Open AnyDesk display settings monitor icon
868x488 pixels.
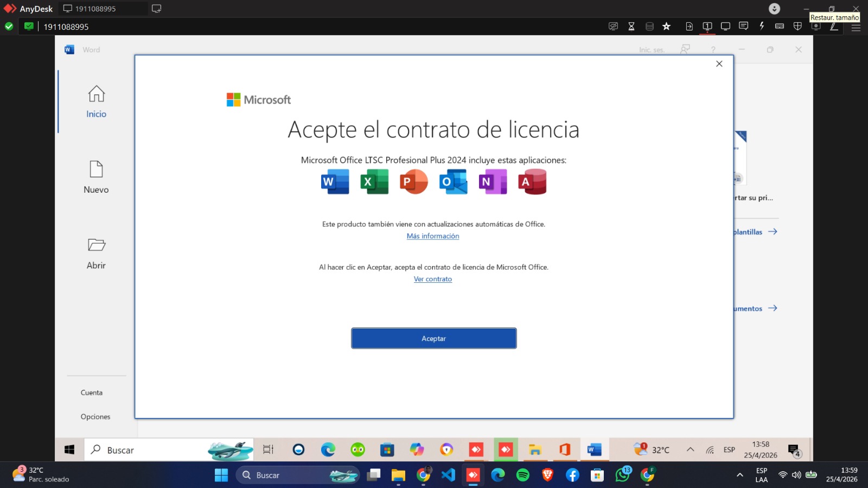725,26
